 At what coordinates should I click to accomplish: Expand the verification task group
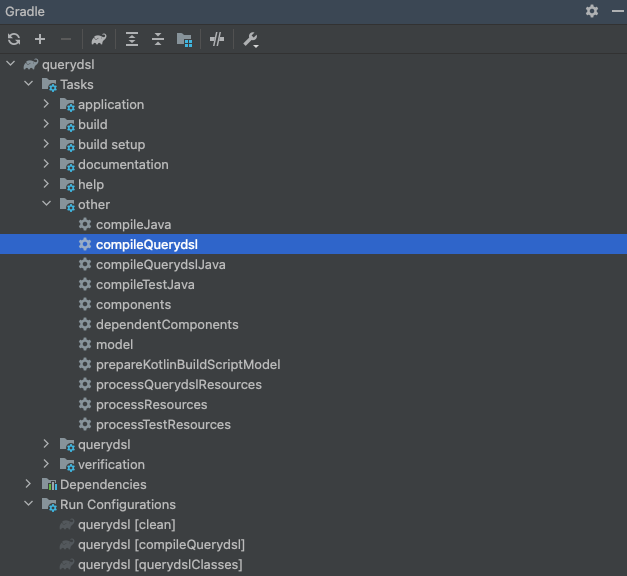[46, 464]
